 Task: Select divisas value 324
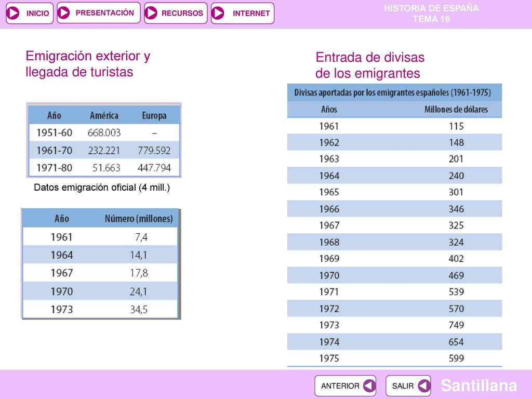[456, 242]
